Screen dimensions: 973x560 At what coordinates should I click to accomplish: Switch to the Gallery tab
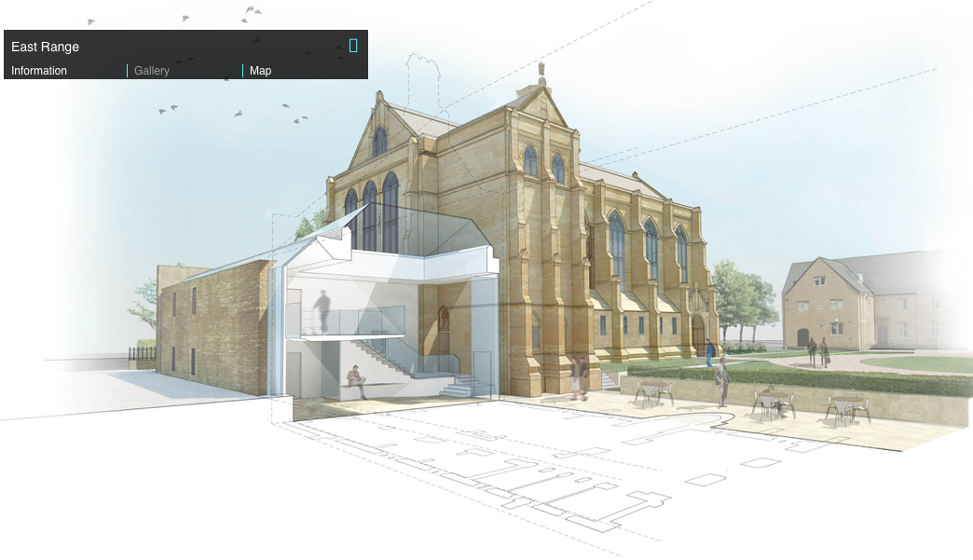(x=152, y=71)
